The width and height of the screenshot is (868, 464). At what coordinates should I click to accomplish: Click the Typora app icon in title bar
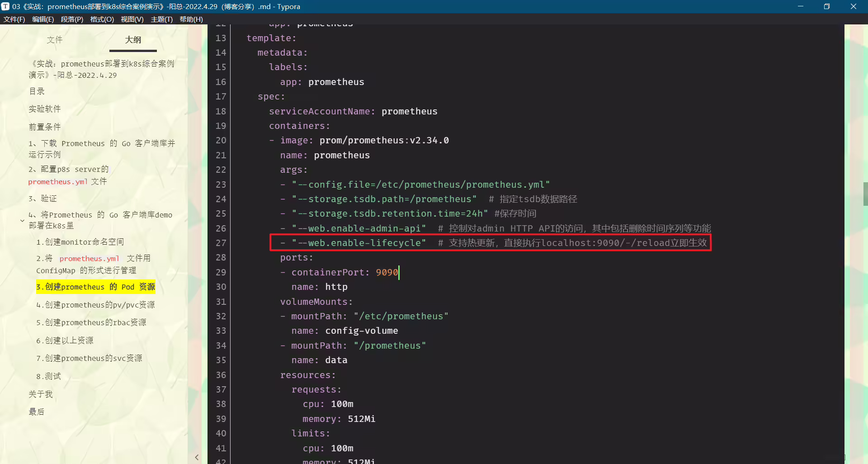click(x=5, y=6)
